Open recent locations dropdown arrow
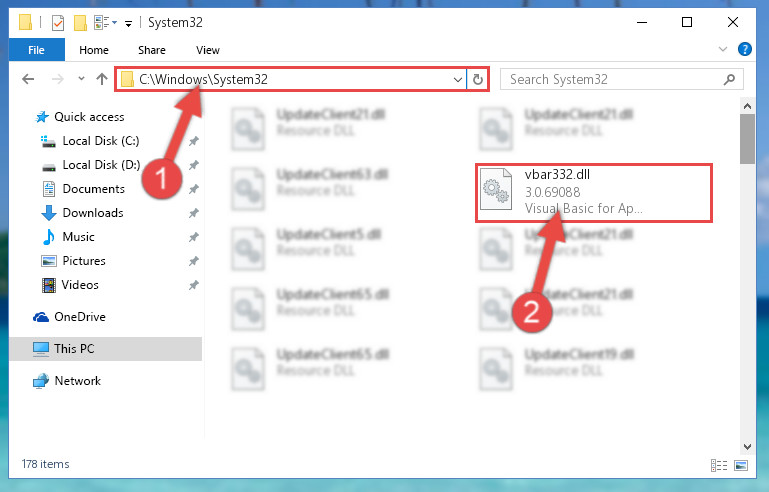769x492 pixels. [81, 79]
